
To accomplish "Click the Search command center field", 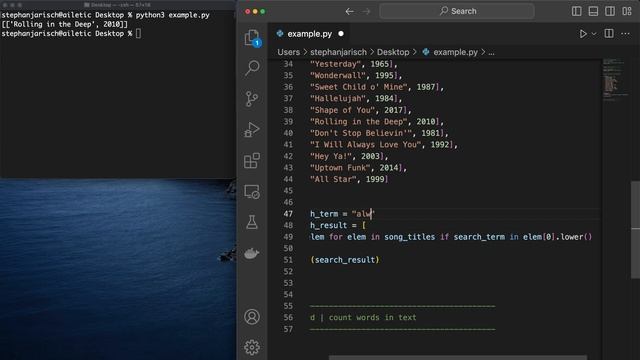I will tap(457, 11).
